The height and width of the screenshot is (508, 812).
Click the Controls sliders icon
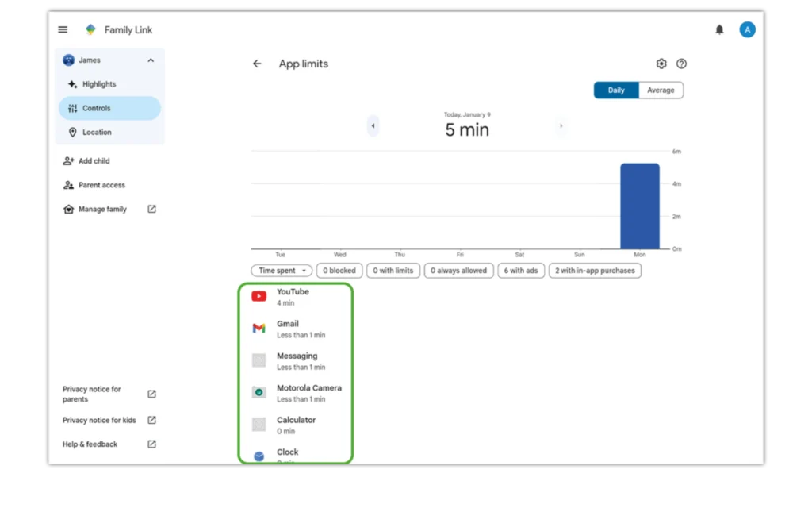(72, 108)
